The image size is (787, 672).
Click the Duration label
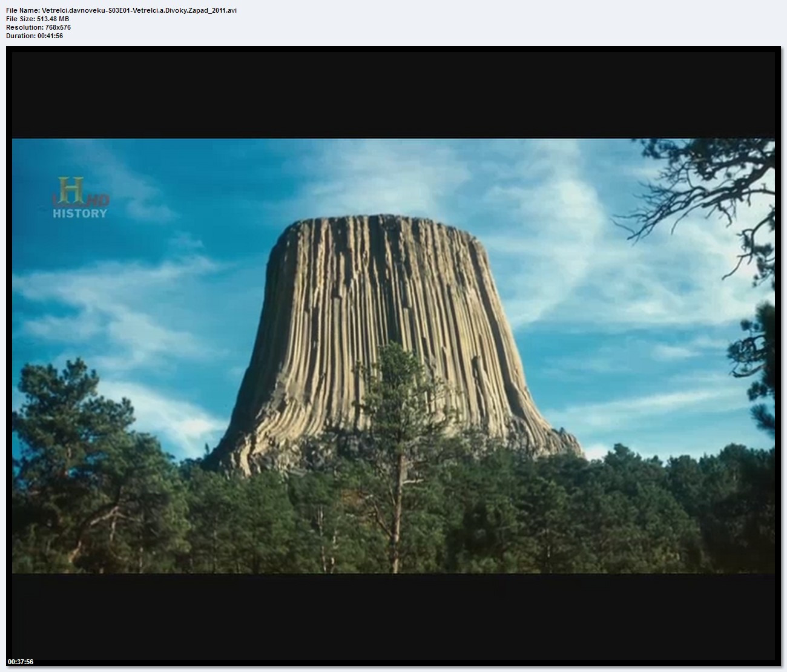click(x=21, y=36)
